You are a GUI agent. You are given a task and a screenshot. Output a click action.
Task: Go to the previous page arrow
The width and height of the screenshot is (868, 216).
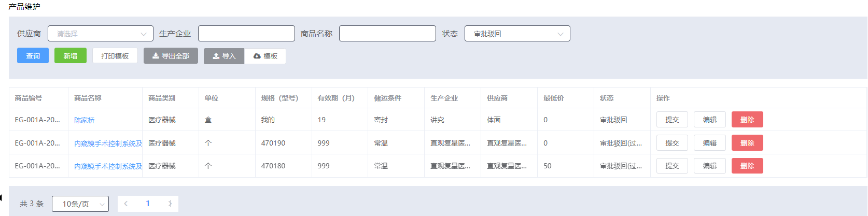[126, 204]
